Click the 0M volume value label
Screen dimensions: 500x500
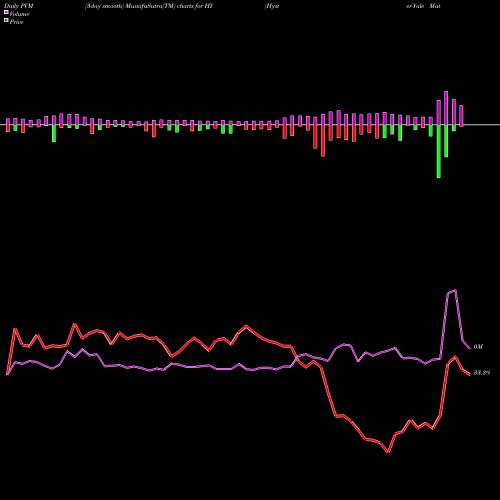click(x=478, y=347)
